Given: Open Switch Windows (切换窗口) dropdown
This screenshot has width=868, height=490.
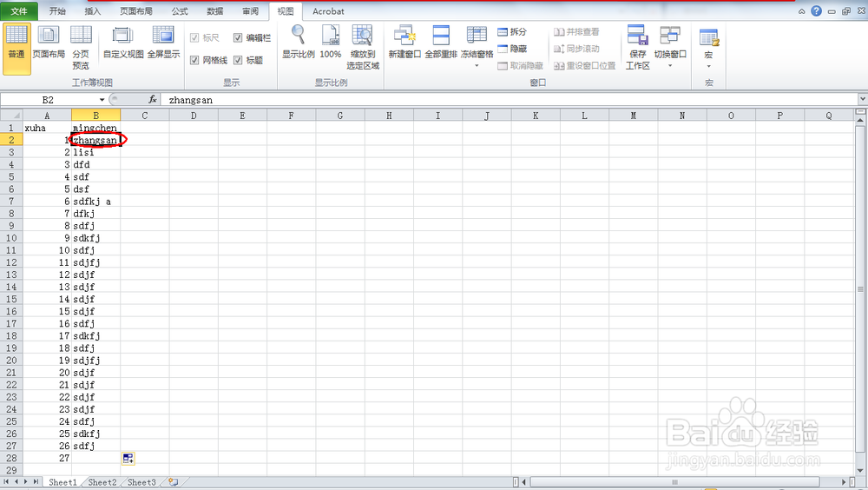Looking at the screenshot, I should click(670, 47).
